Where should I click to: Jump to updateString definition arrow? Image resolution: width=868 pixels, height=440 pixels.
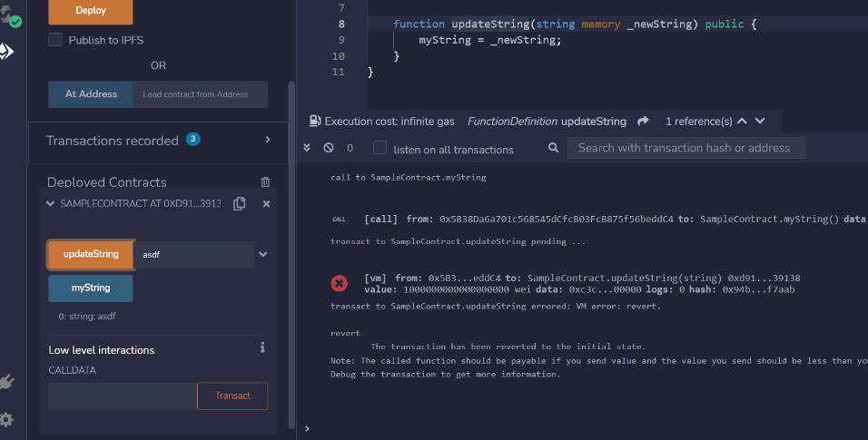[x=643, y=121]
